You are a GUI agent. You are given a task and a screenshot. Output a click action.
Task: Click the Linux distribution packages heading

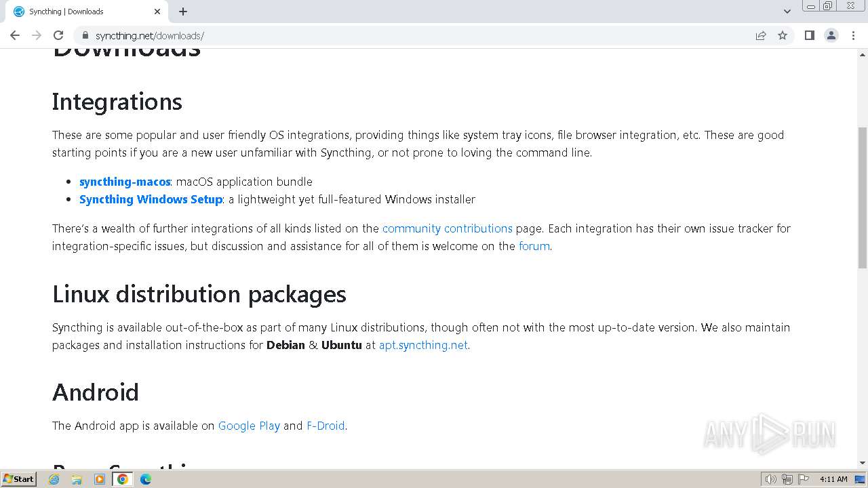click(x=199, y=294)
